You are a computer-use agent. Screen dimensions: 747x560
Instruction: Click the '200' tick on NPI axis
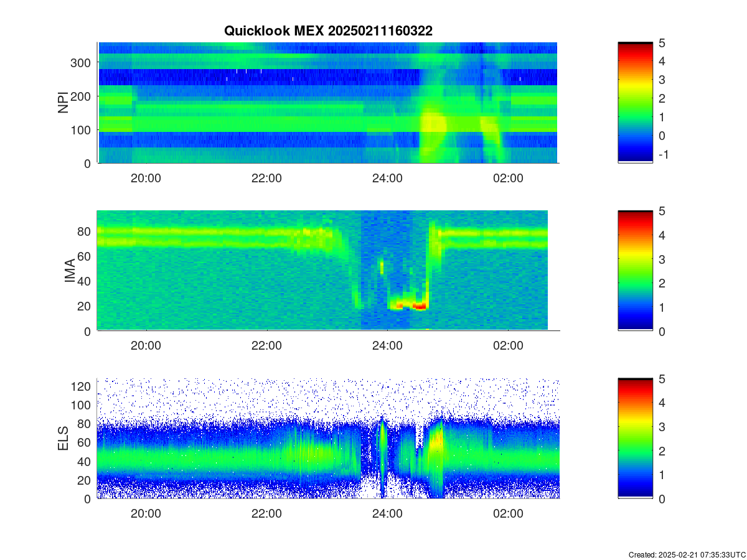pos(82,96)
